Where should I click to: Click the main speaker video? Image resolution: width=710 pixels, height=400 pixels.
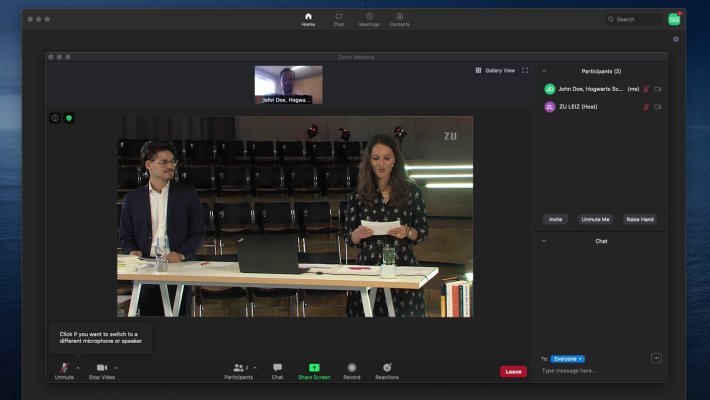tap(295, 217)
